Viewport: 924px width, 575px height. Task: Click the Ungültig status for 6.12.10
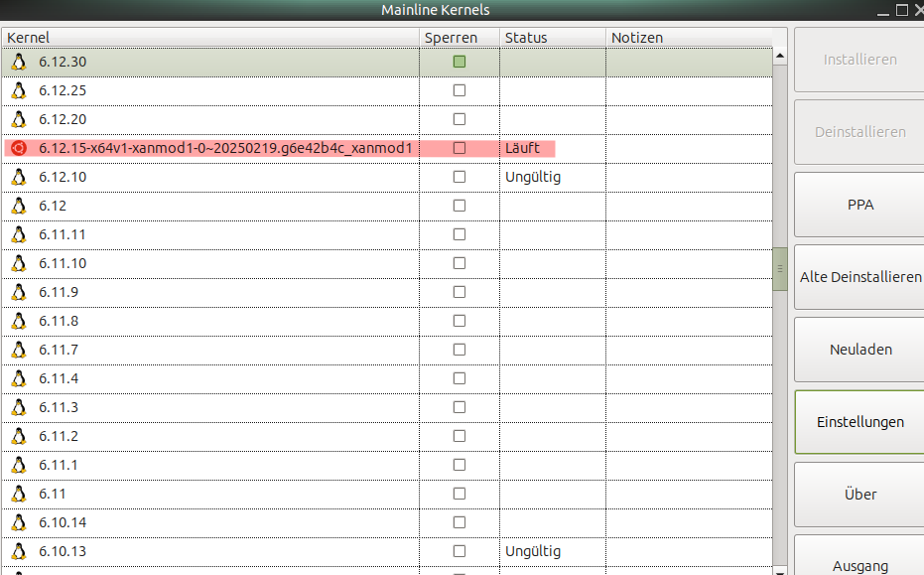coord(533,178)
